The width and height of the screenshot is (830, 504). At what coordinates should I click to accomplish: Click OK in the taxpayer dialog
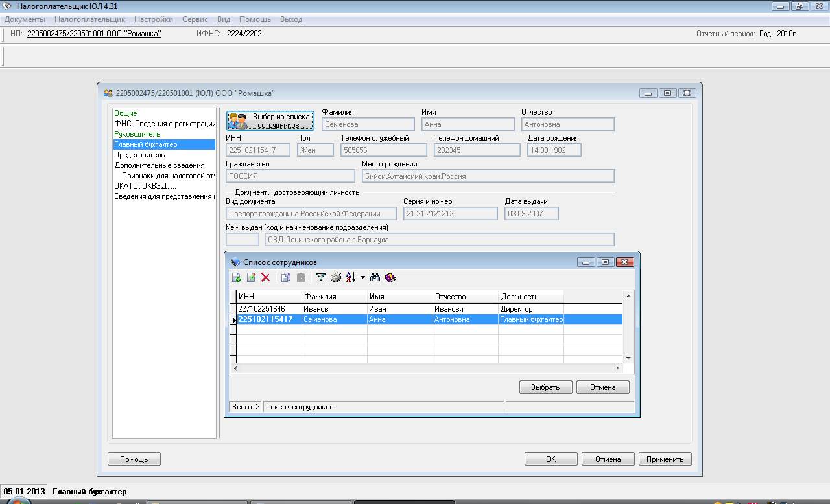pos(551,459)
